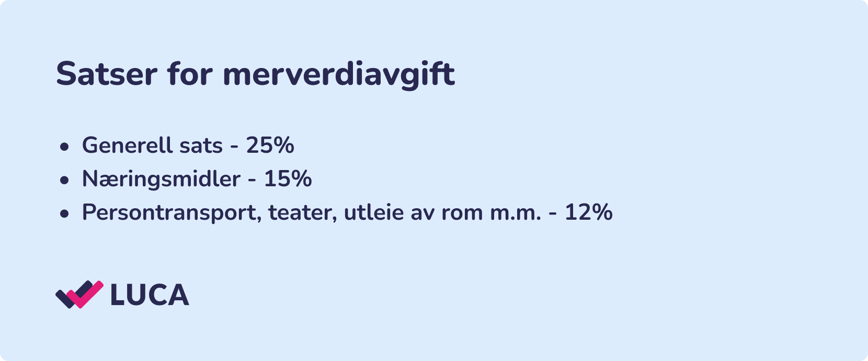Click the 15% rate value

click(288, 179)
